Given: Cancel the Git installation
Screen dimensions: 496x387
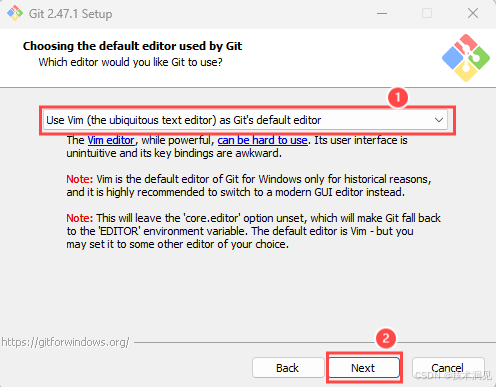Looking at the screenshot, I should [x=448, y=368].
